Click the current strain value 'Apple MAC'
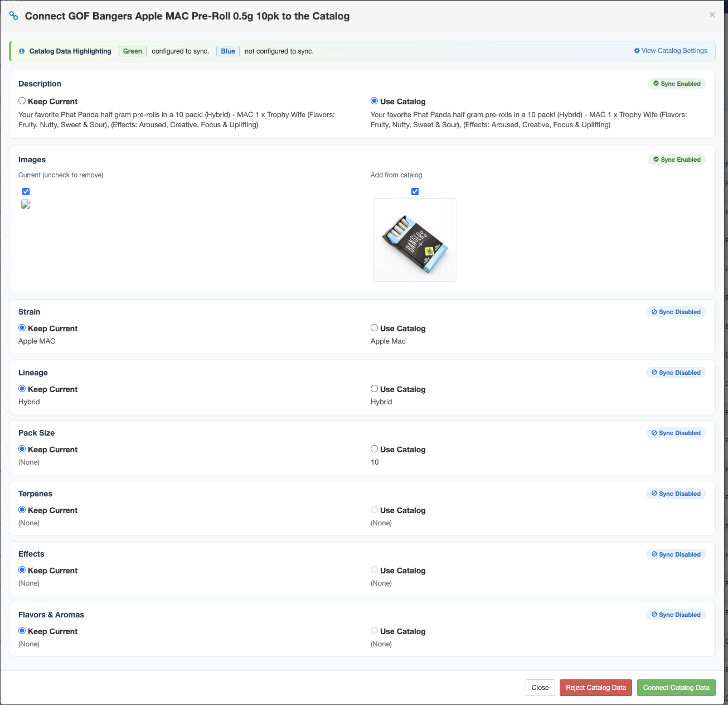 (37, 341)
